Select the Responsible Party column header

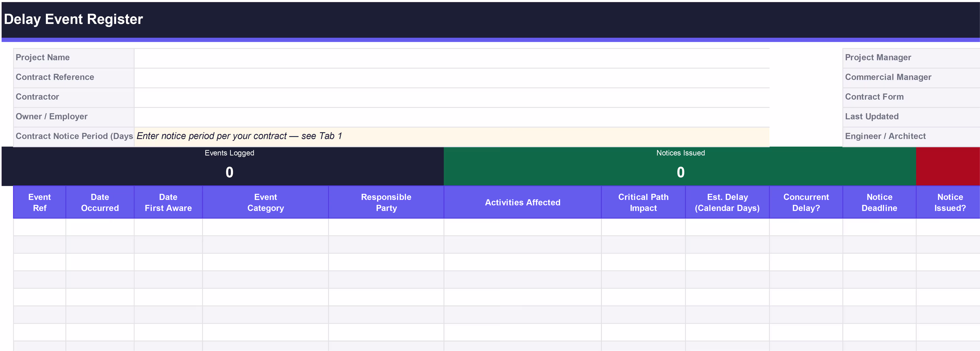[x=386, y=202]
